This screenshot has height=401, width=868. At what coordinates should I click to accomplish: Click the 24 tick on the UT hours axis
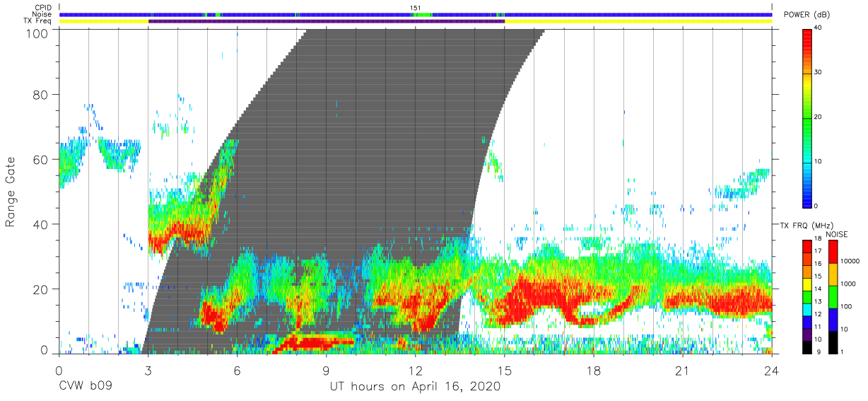coord(772,370)
